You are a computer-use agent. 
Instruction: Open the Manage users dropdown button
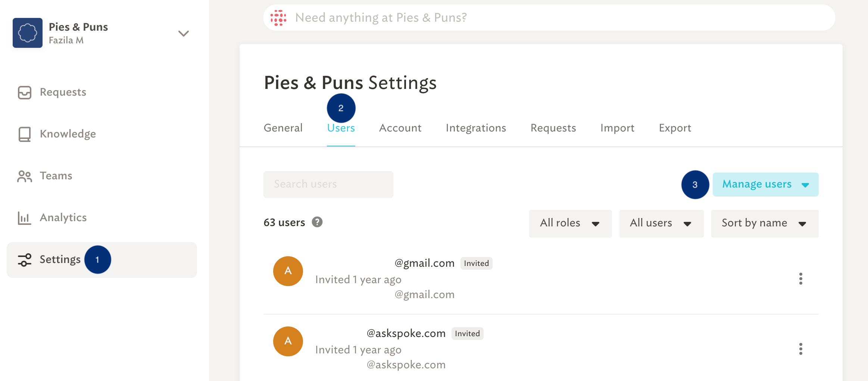765,184
